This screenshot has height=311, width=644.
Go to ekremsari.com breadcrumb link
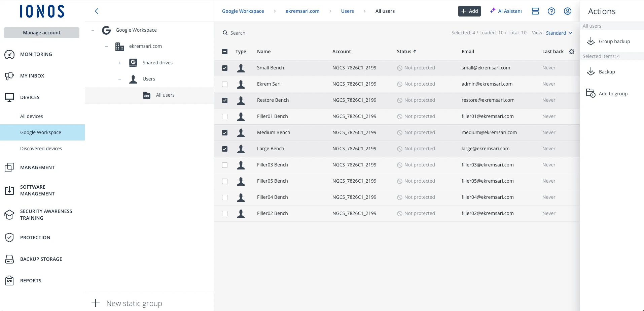click(x=302, y=11)
